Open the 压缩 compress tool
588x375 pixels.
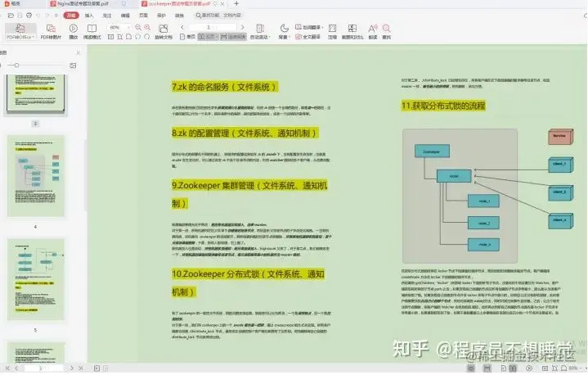point(332,32)
